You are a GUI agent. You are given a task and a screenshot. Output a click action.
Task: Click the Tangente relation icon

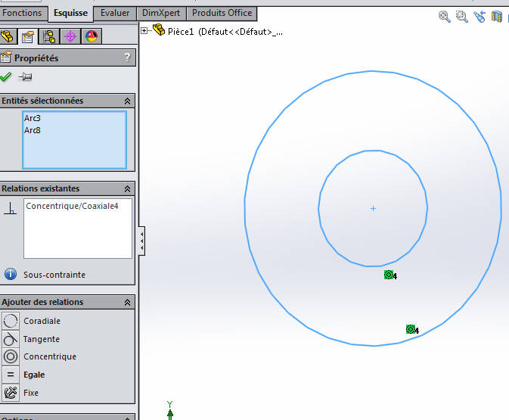point(11,339)
